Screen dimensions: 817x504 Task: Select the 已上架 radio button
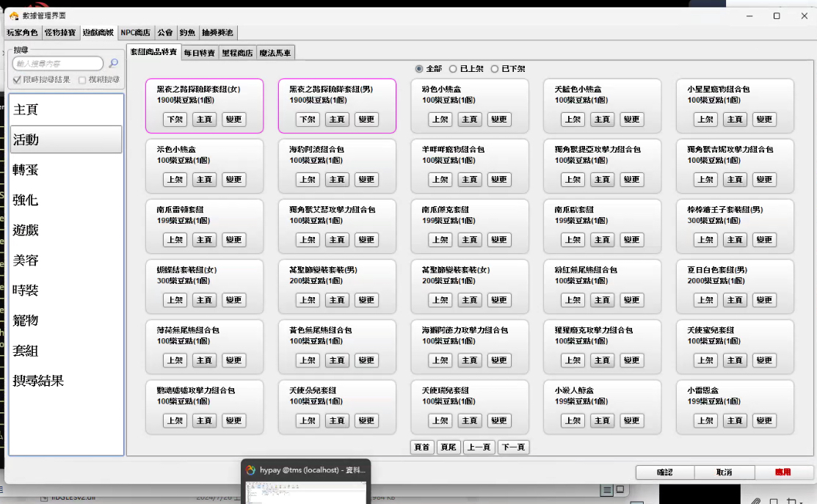tap(453, 69)
